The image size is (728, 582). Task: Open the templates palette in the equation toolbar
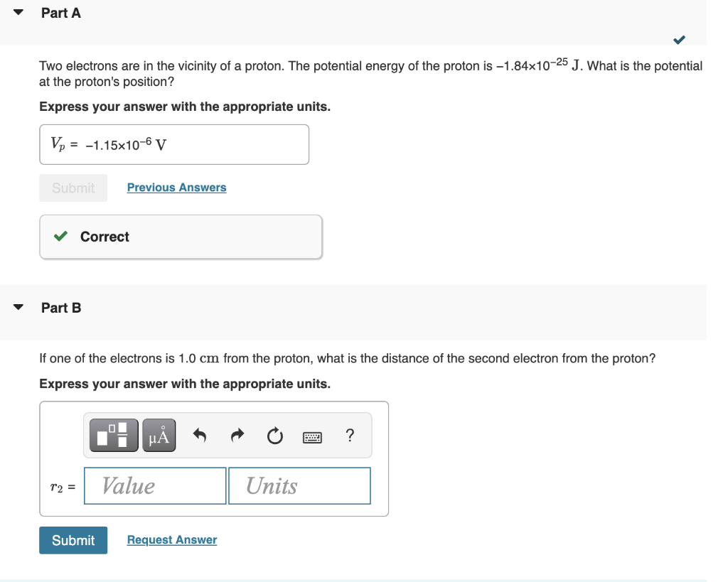[x=114, y=435]
